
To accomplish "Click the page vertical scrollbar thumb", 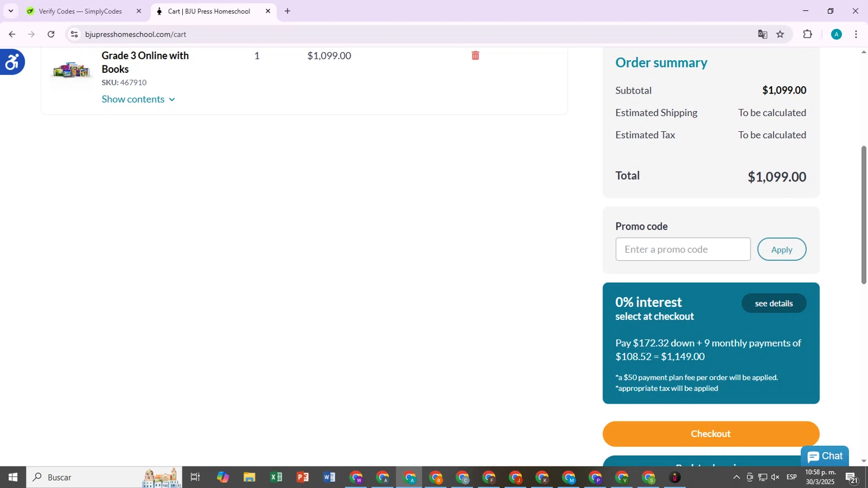I will pos(863,215).
